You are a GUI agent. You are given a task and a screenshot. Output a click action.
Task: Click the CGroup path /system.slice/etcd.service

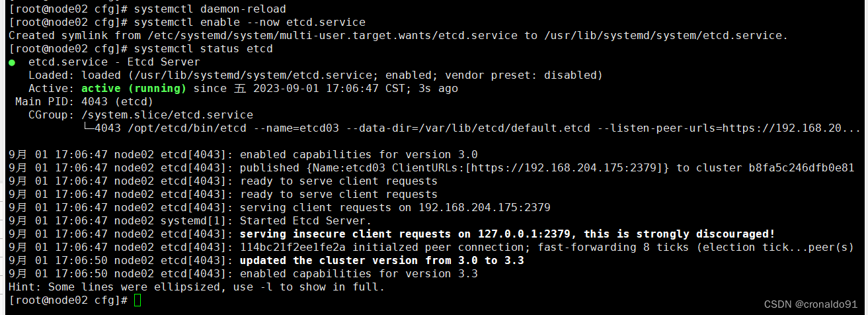[167, 114]
